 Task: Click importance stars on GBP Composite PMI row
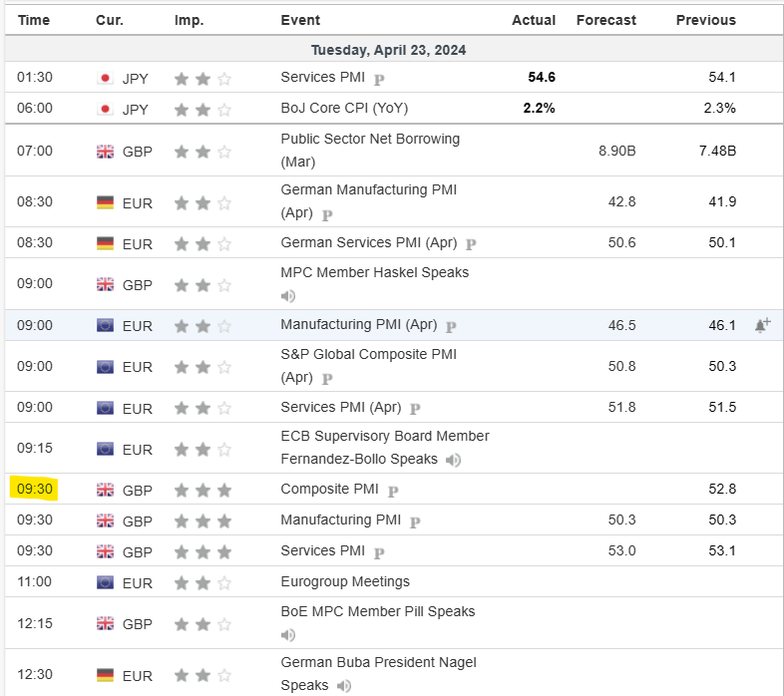coord(202,490)
